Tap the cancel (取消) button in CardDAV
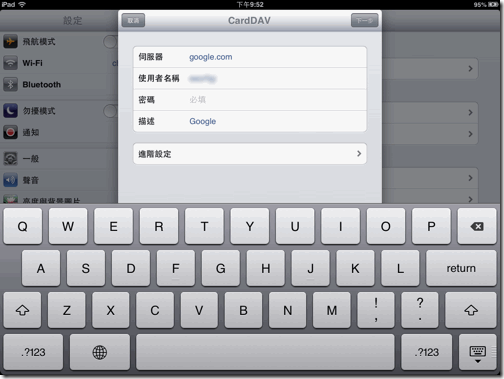Image resolution: width=504 pixels, height=379 pixels. tap(133, 21)
